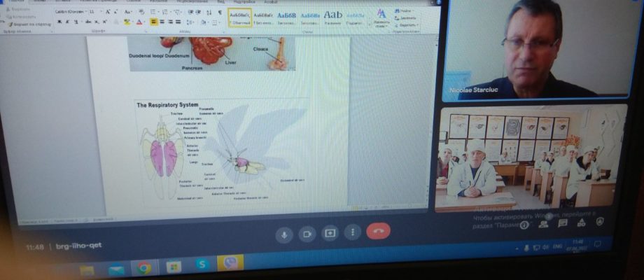Image resolution: width=644 pixels, height=280 pixels.
Task: Open more options three-dot menu
Action: point(352,232)
